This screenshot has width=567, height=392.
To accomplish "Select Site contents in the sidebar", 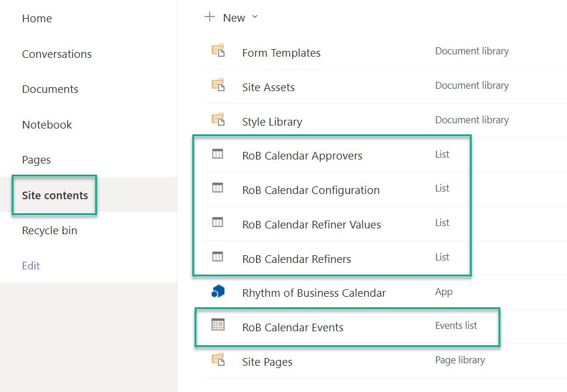I will click(55, 196).
